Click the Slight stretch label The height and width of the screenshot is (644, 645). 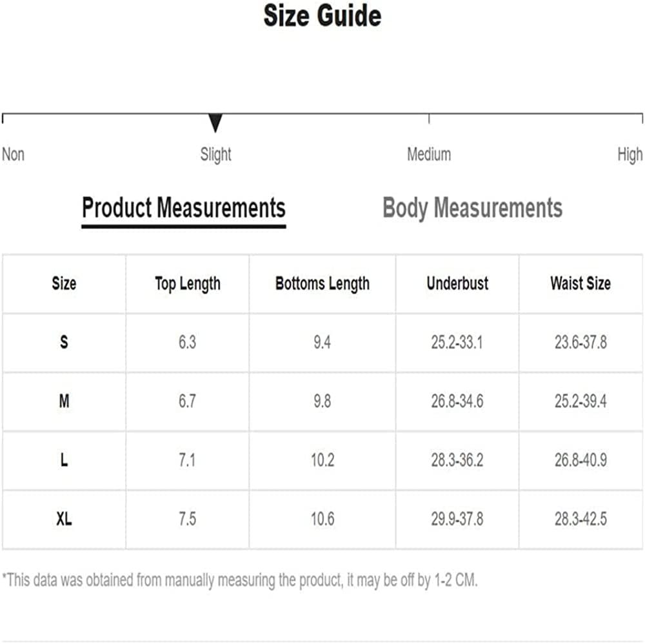(215, 155)
